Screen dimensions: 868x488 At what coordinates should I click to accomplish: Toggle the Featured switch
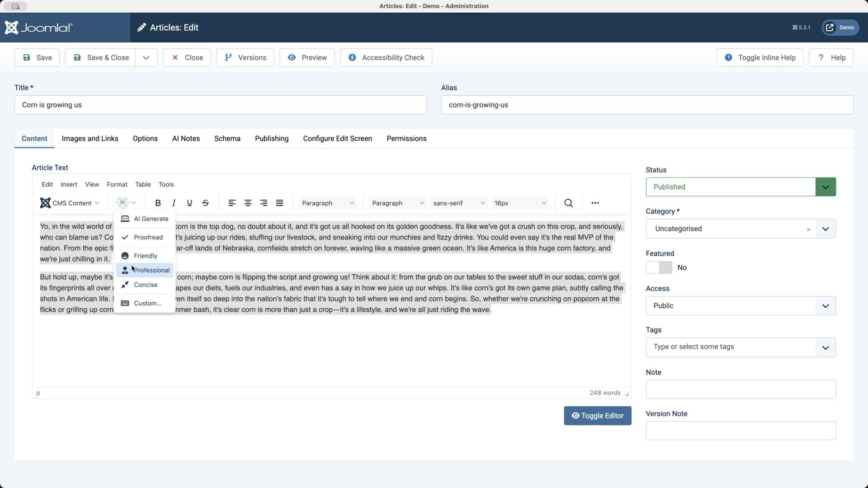point(659,267)
